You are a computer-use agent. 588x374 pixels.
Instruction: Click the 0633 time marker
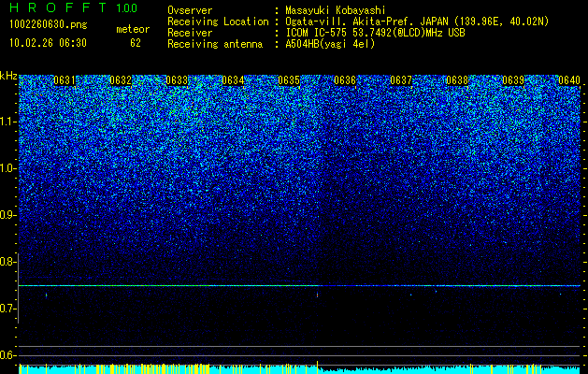click(x=177, y=80)
